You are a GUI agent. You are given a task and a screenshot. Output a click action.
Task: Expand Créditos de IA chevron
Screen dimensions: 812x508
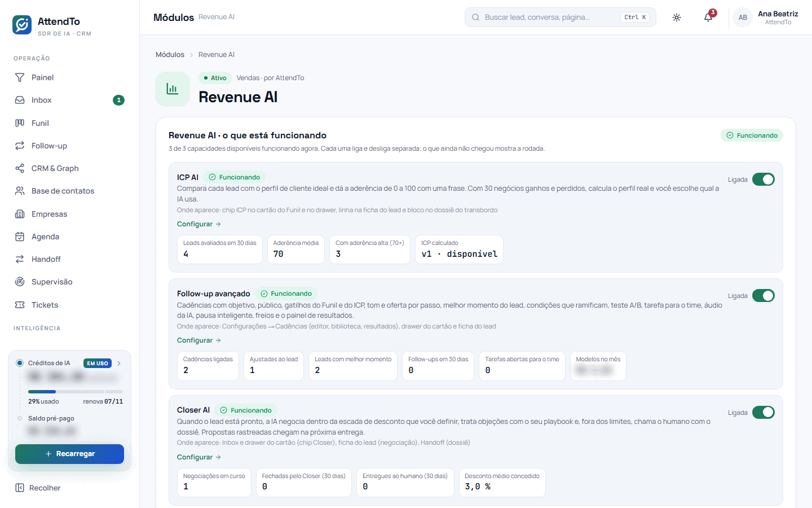coord(119,364)
